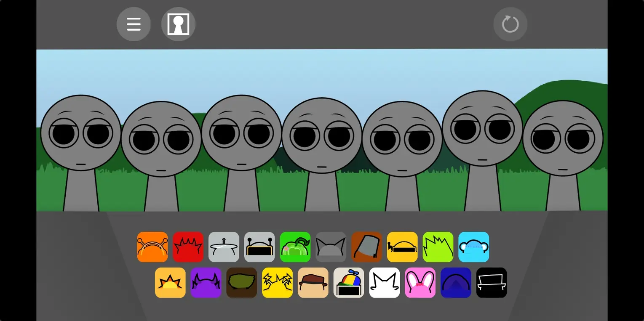Select the black icon with white outline
Viewport: 644px width, 321px height.
coord(492,283)
